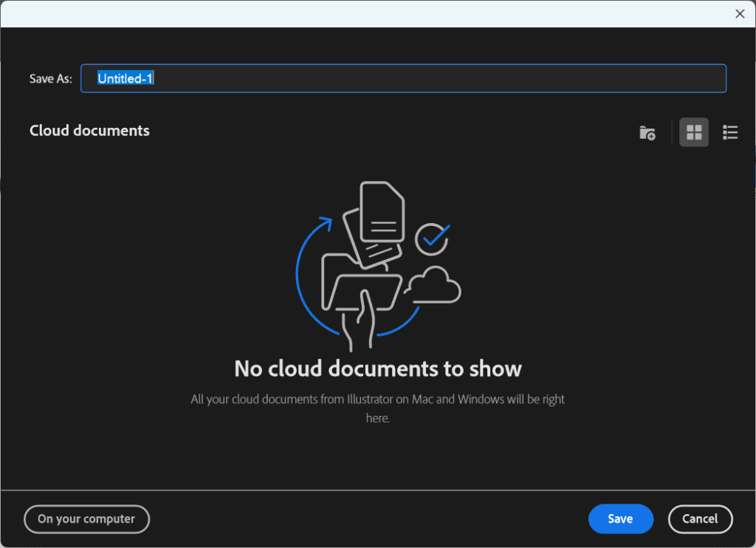The width and height of the screenshot is (756, 548).
Task: Cancel saving the document
Action: coord(700,519)
